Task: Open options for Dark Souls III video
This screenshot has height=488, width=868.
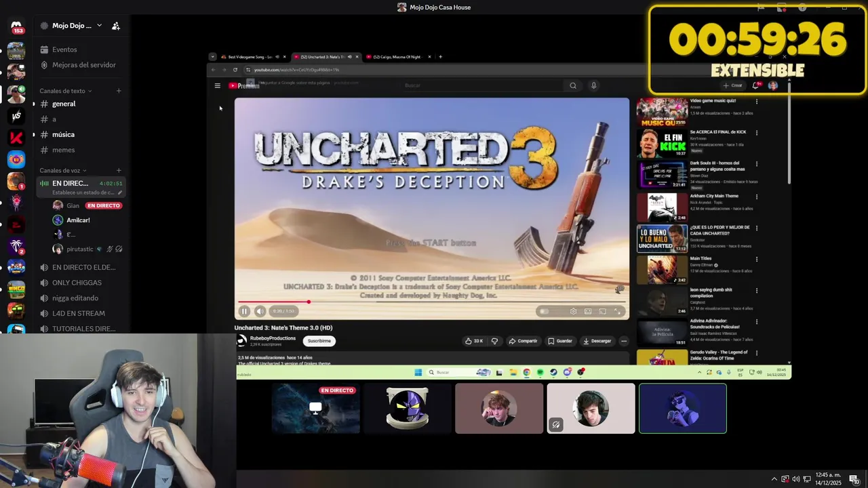Action: pyautogui.click(x=757, y=164)
